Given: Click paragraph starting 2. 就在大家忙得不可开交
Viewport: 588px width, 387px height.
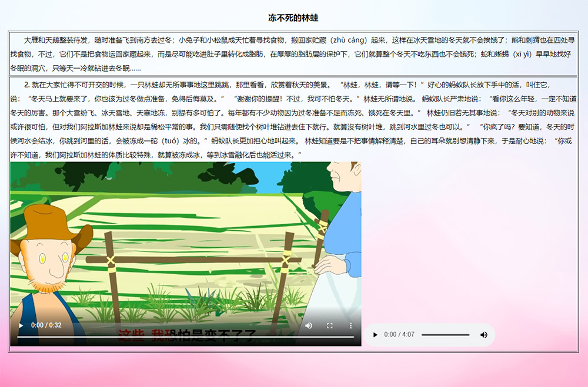Looking at the screenshot, I should coord(293,120).
